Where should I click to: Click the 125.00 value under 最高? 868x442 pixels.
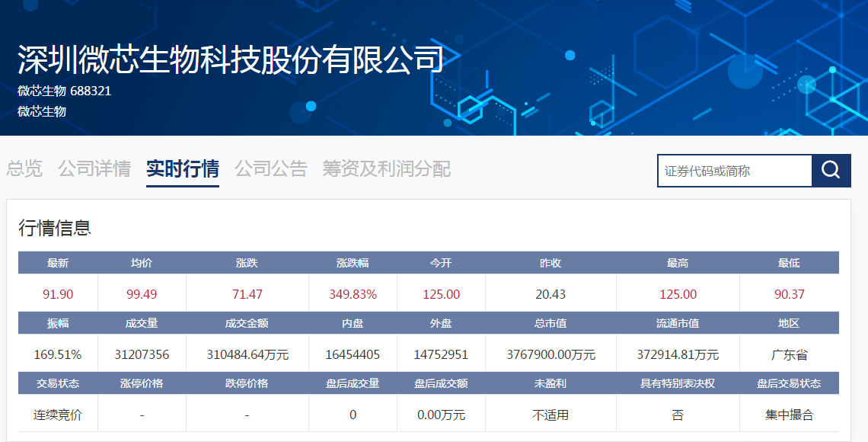678,294
